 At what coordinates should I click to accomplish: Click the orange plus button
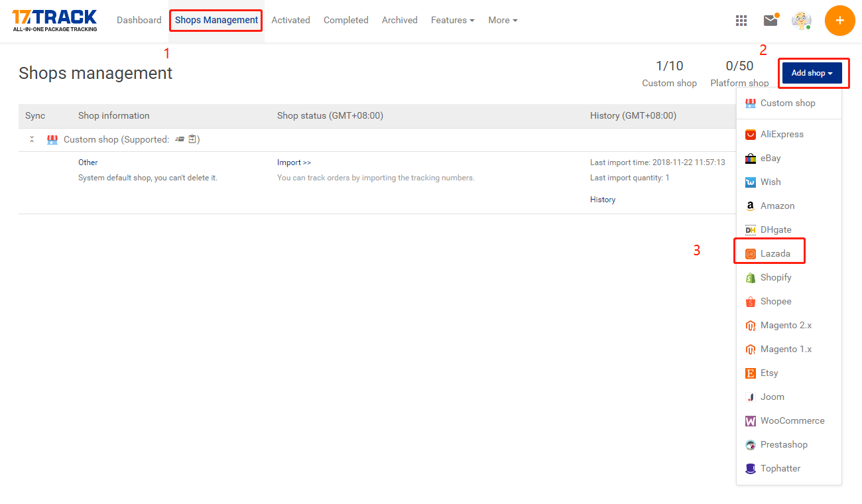[839, 21]
